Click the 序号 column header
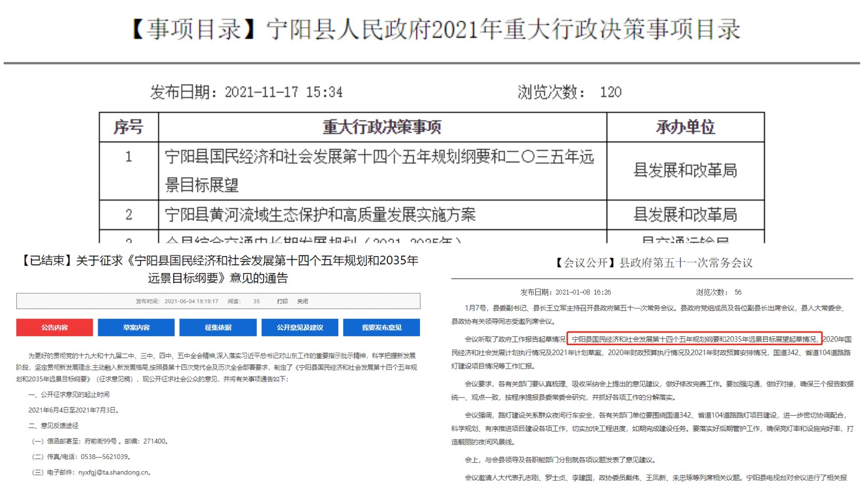Image resolution: width=868 pixels, height=488 pixels. tap(128, 127)
